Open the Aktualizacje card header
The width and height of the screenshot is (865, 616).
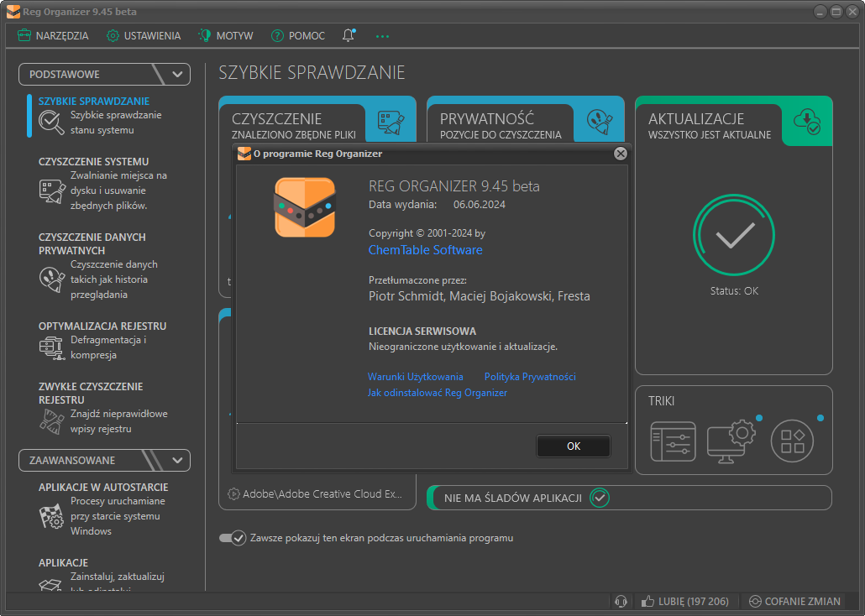click(x=710, y=126)
